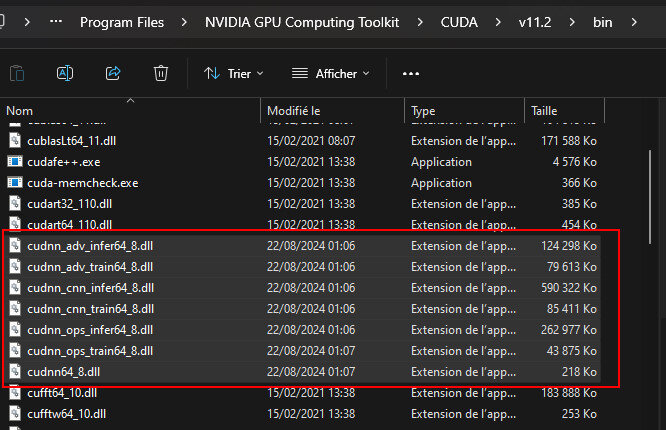Click the cuda-memcheck.exe file icon
Viewport: 666px width, 430px height.
(x=15, y=183)
